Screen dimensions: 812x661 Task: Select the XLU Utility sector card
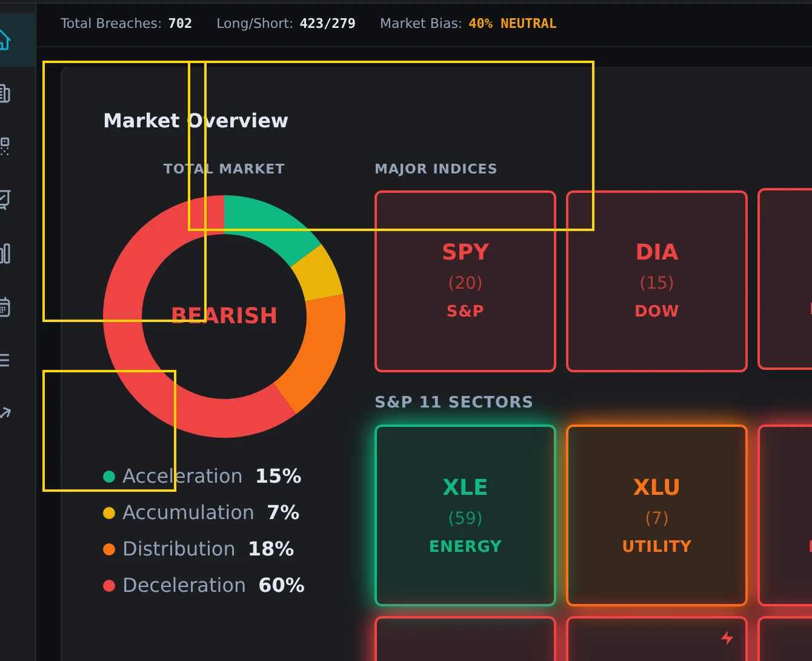point(657,515)
